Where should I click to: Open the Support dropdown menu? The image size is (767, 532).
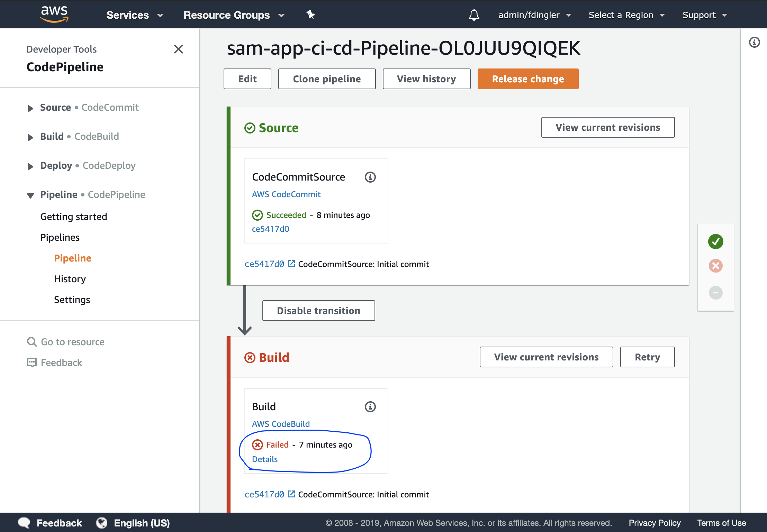click(x=705, y=15)
